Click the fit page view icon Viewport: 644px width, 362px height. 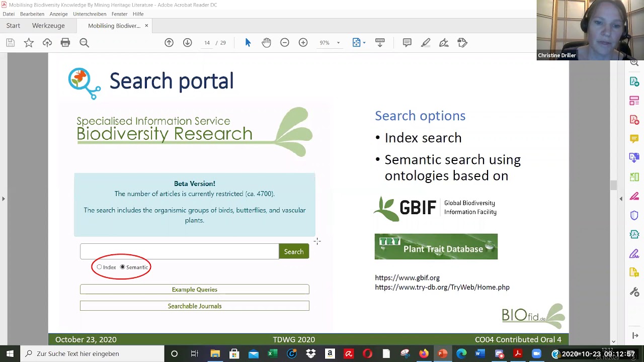click(x=356, y=43)
